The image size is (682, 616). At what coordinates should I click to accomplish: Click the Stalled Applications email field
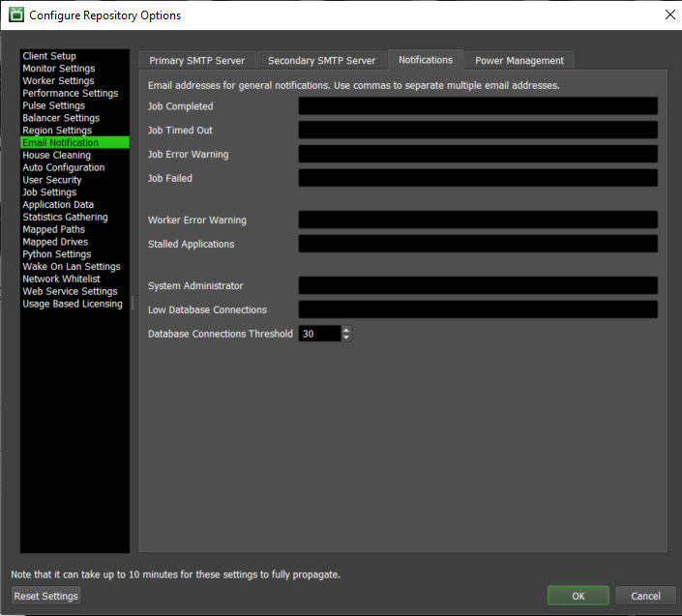pos(477,244)
